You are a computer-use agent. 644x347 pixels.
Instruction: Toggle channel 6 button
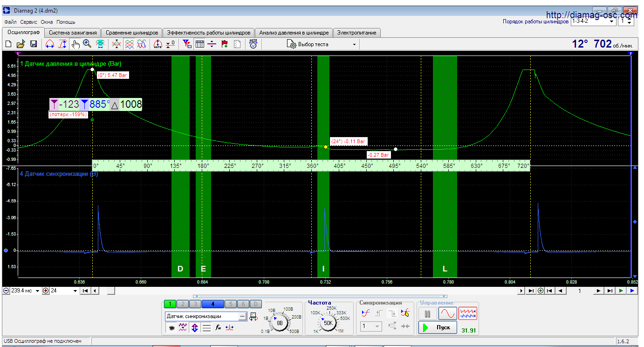[x=242, y=304]
